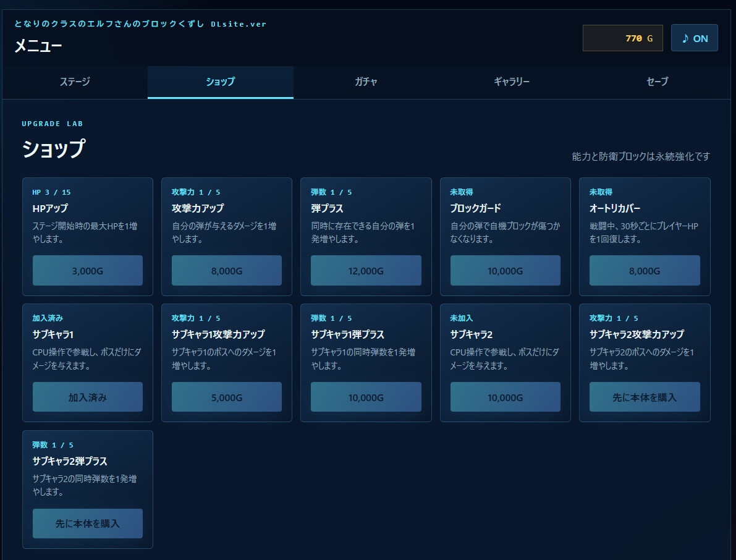This screenshot has width=736, height=560.
Task: Click the メニュー heading
Action: click(38, 46)
